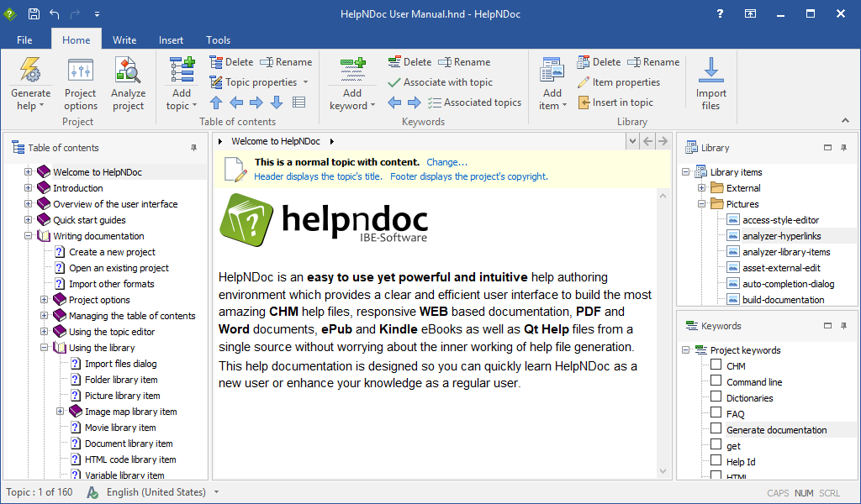Screen dimensions: 861x504
Task: Open the File menu
Action: (x=24, y=40)
